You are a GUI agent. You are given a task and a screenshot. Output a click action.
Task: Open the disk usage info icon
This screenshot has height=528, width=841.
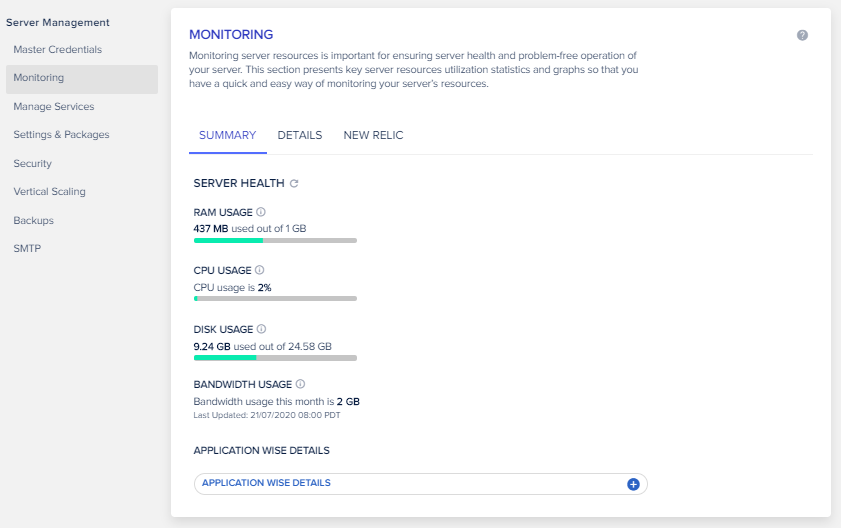261,329
